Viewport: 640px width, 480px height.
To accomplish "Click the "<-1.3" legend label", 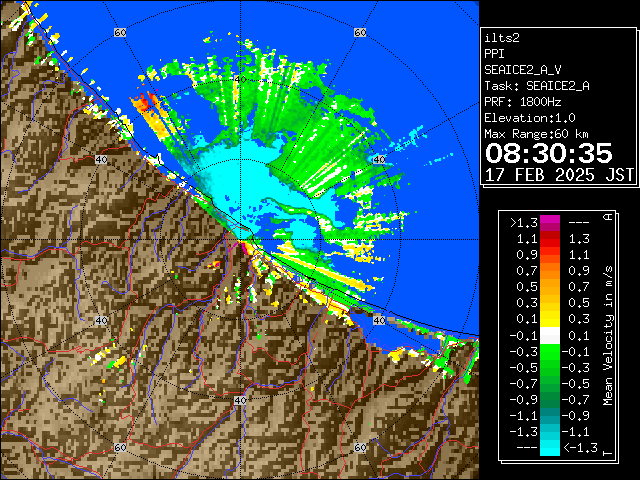I will (580, 447).
